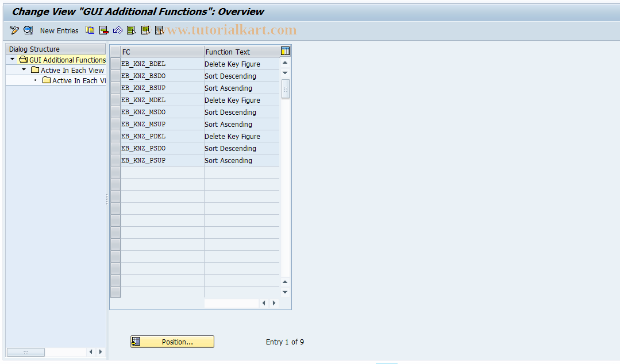
Task: Click the Display/Change toggle pencil icon
Action: [x=14, y=30]
